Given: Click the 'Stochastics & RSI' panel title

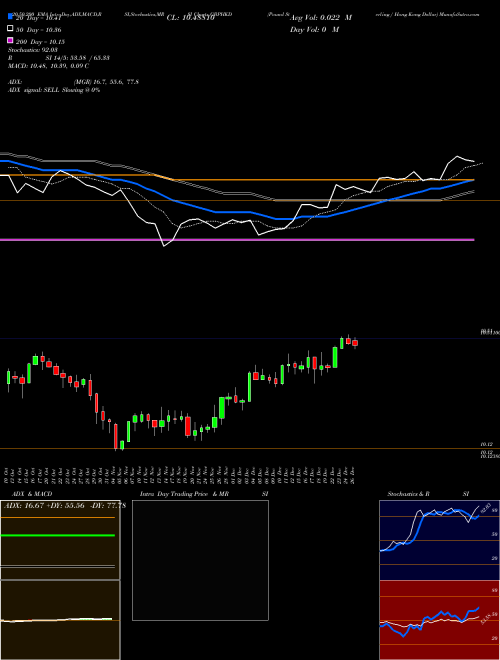Looking at the screenshot, I should point(428,494).
